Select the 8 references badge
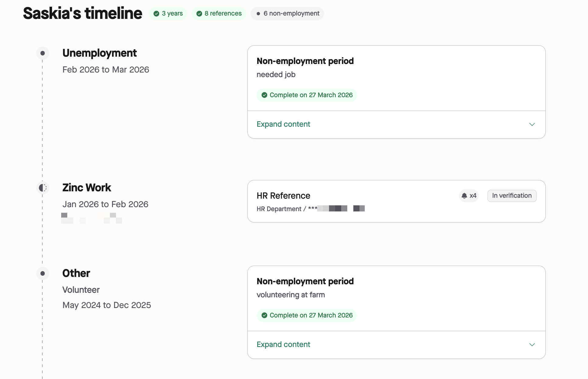 (x=219, y=14)
